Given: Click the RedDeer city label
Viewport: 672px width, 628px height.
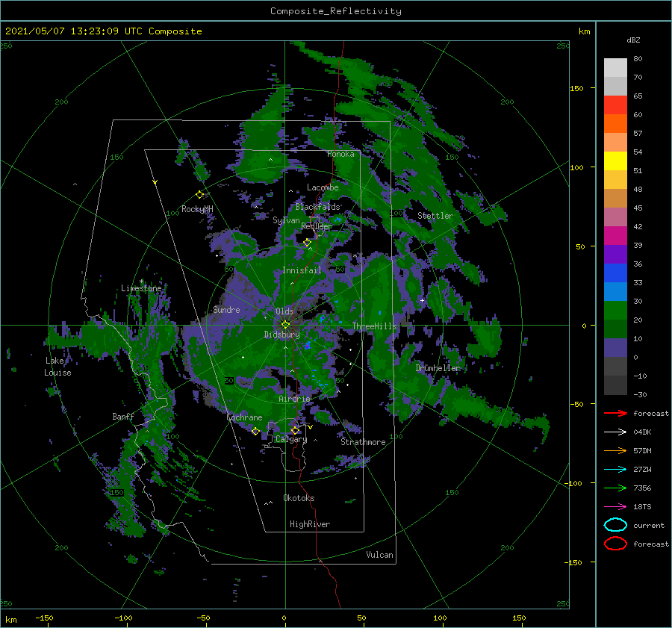Looking at the screenshot, I should 317,226.
